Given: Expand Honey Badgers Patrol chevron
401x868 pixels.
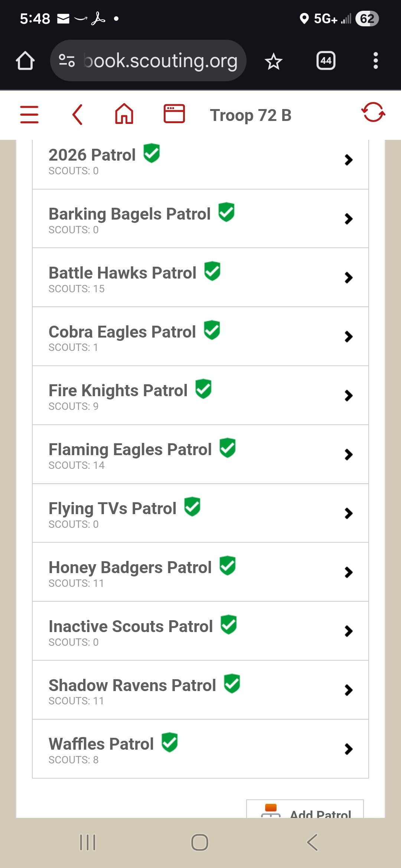Looking at the screenshot, I should coord(348,572).
